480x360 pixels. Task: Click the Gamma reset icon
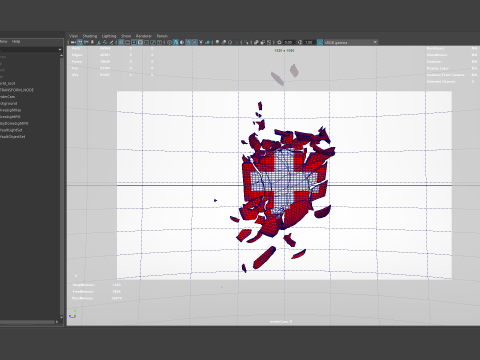(299, 42)
